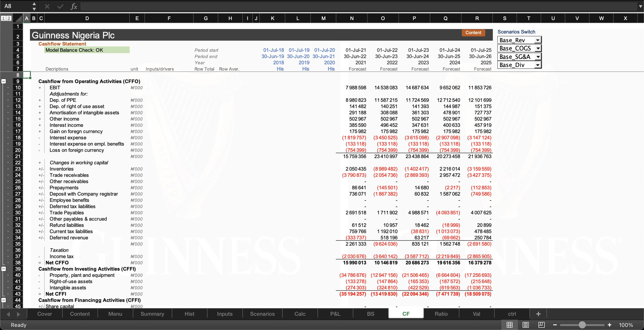Click the Net CFFI label cell
Screen dimensions: 644x330
click(x=56, y=294)
